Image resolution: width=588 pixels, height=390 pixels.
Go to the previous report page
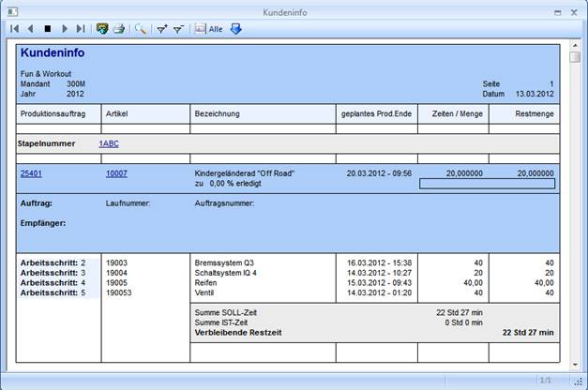click(31, 29)
